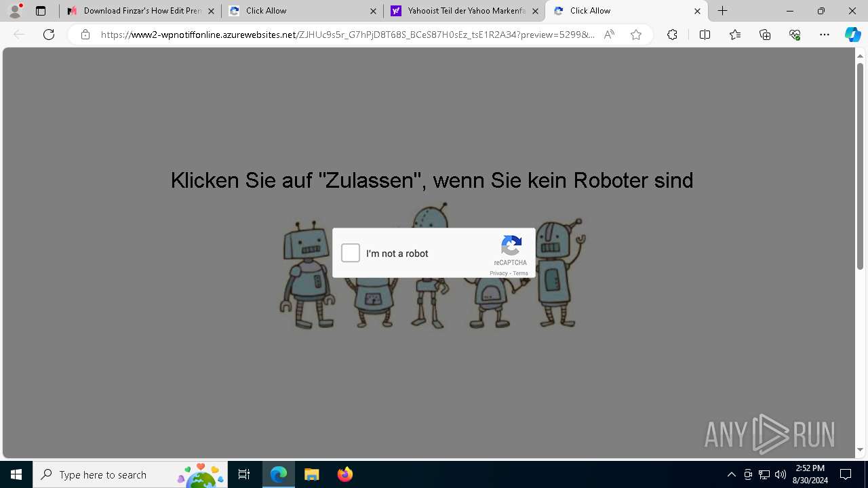The image size is (868, 488).
Task: Open File Explorer from taskbar
Action: click(x=311, y=474)
